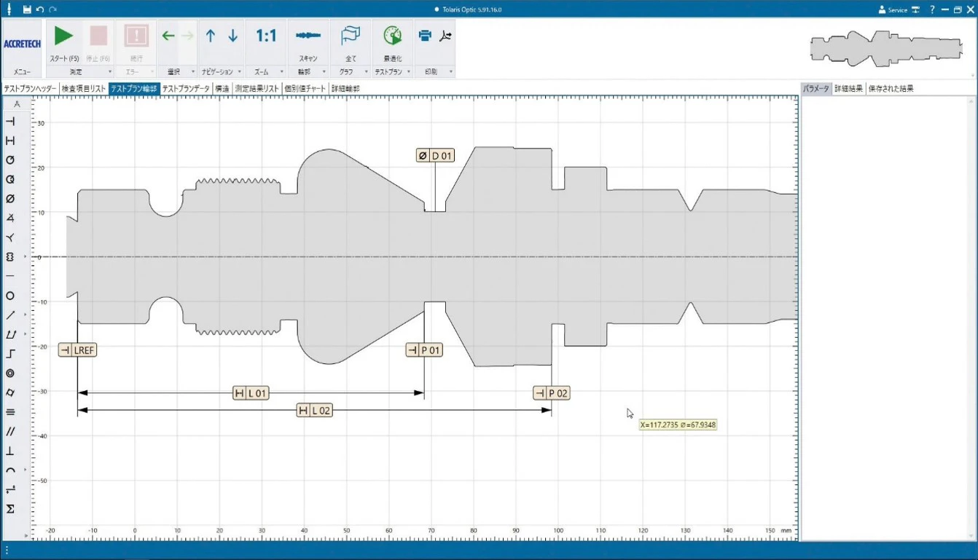Switch to 詳細輪郭 tab
Viewport: 978px width, 560px height.
coord(345,88)
